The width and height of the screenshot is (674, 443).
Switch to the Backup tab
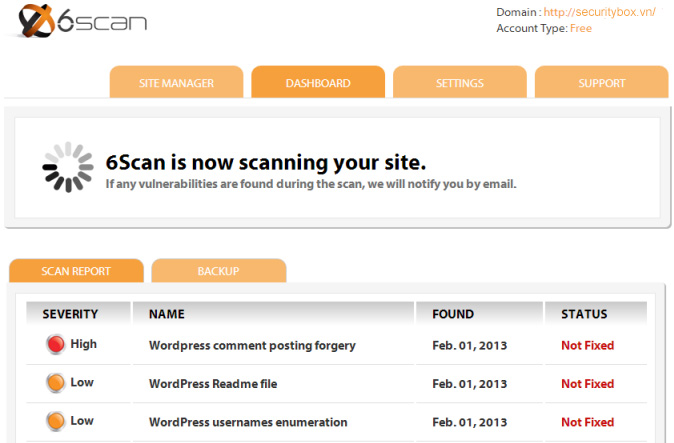(218, 271)
